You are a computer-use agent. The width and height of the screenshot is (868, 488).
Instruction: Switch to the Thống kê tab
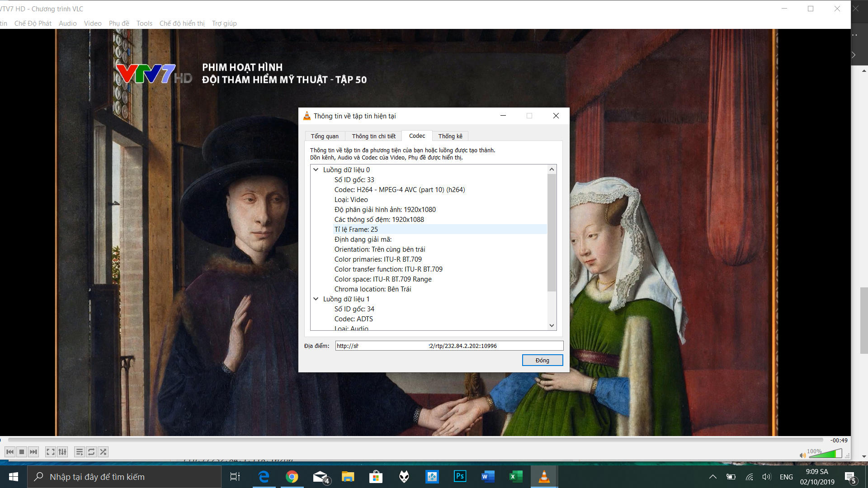coord(450,136)
